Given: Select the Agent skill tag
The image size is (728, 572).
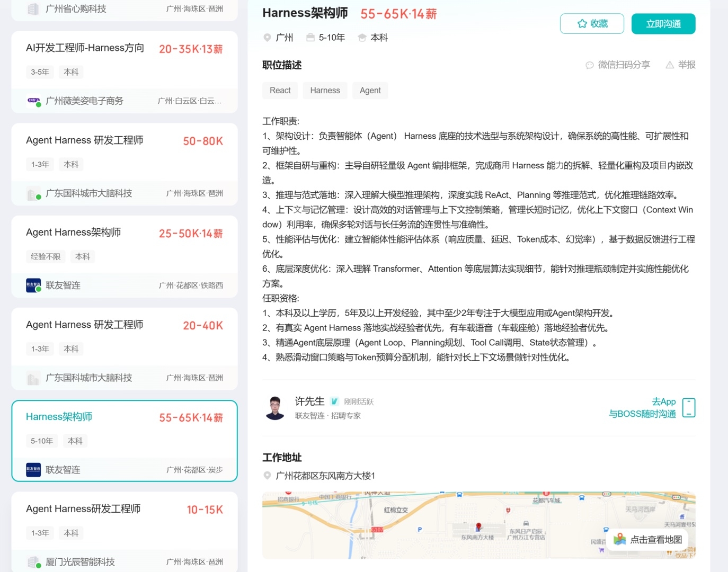Looking at the screenshot, I should [x=370, y=91].
